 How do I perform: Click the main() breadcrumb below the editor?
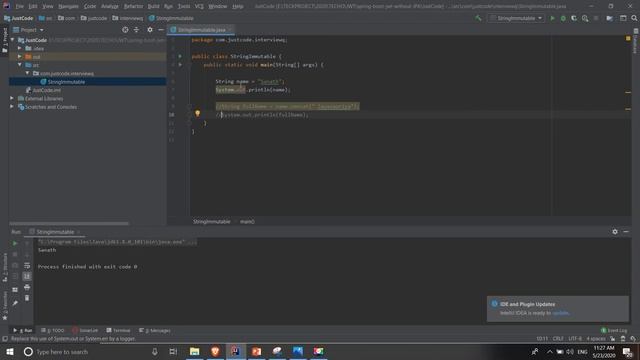pos(247,221)
